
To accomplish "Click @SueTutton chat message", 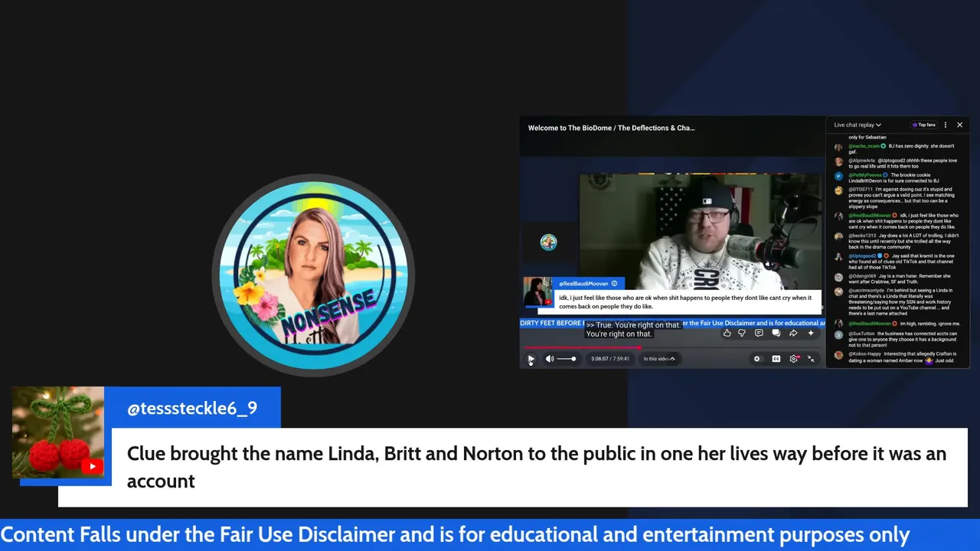I will (x=903, y=341).
